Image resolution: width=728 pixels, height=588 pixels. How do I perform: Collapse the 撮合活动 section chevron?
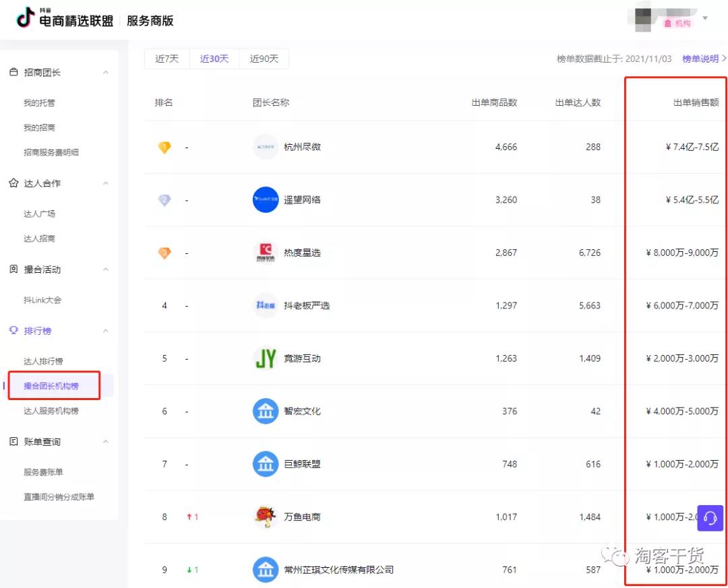(x=106, y=269)
